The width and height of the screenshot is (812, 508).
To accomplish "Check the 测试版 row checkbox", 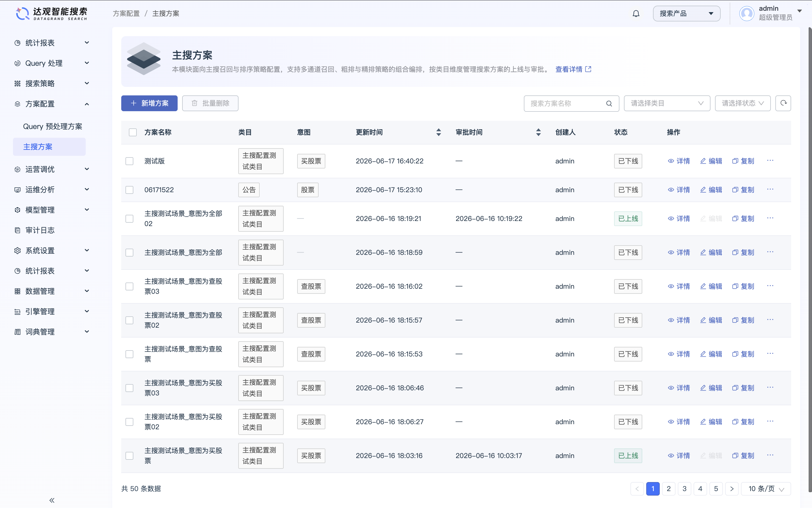I will 129,161.
